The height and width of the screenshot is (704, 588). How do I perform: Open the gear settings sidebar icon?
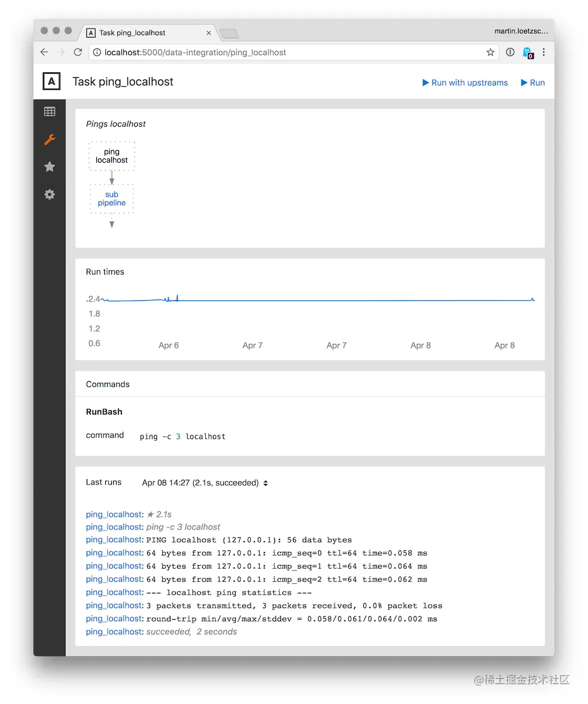[50, 194]
